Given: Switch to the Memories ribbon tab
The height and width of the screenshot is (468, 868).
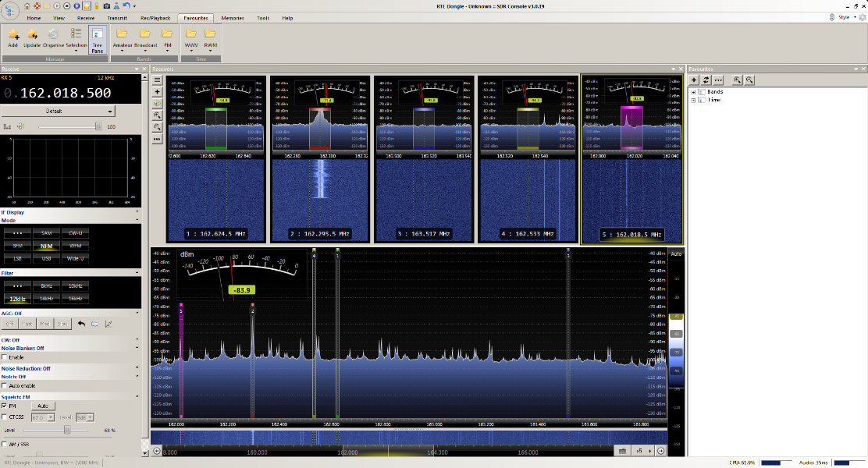Looking at the screenshot, I should point(233,18).
